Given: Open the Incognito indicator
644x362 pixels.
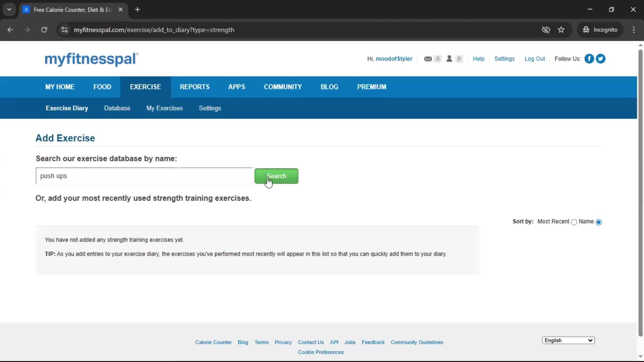Looking at the screenshot, I should click(600, 30).
